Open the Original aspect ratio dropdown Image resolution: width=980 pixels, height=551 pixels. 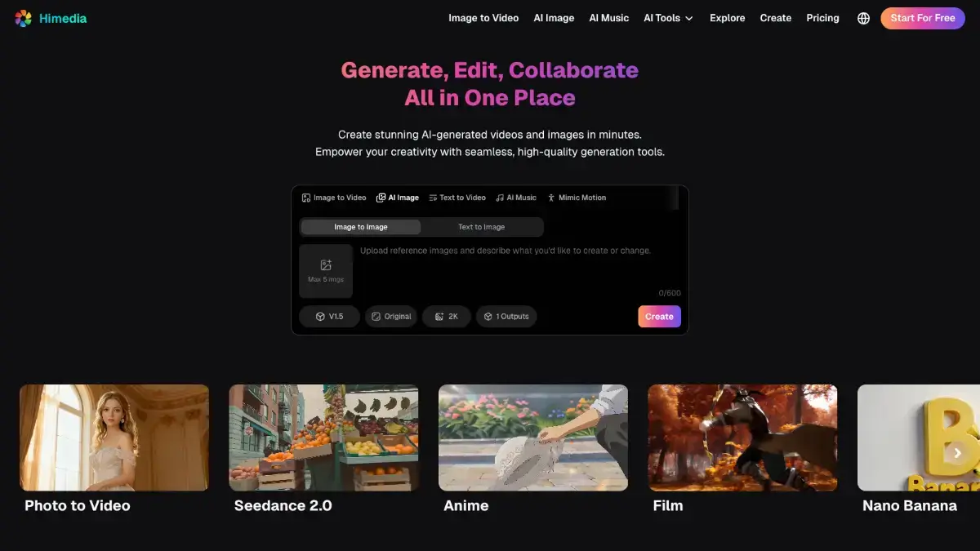pos(391,317)
